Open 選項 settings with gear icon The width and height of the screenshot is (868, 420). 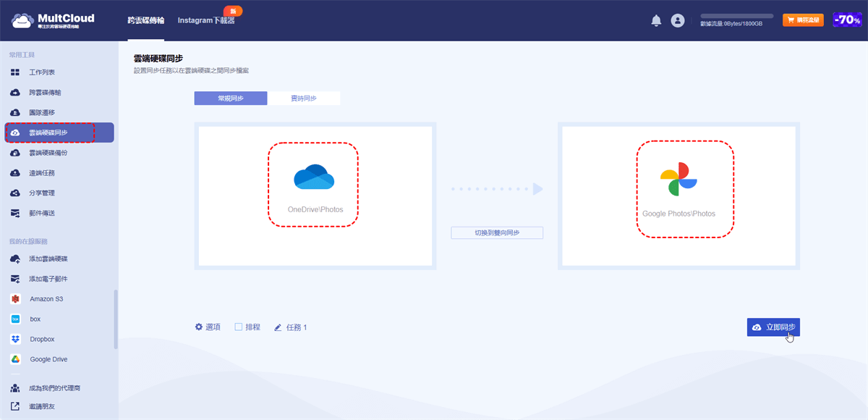(x=208, y=327)
